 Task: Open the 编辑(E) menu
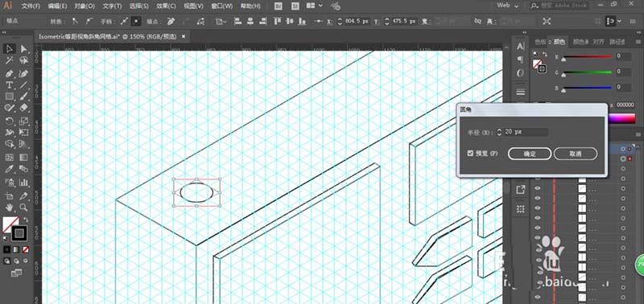(57, 6)
